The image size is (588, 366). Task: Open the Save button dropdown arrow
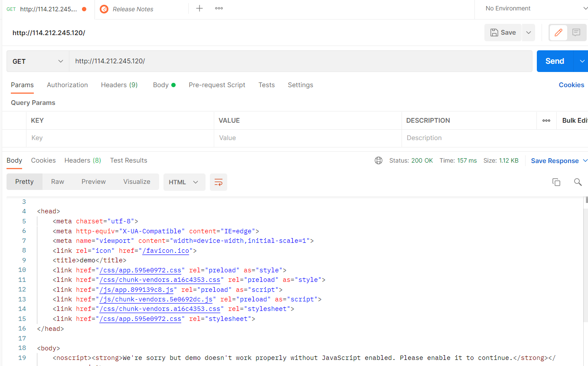[528, 33]
